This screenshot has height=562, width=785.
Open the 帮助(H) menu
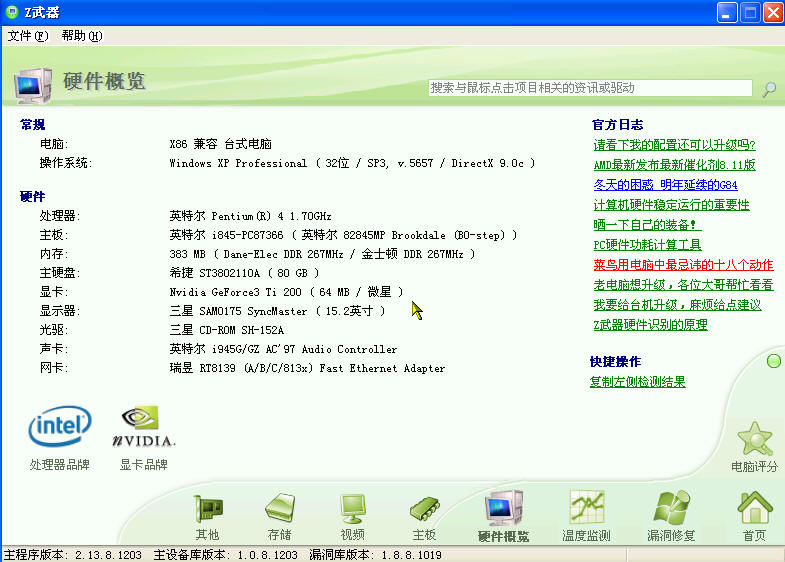tap(82, 36)
